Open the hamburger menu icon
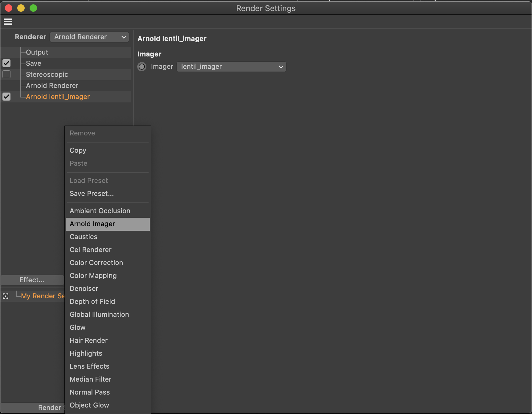 (x=8, y=22)
